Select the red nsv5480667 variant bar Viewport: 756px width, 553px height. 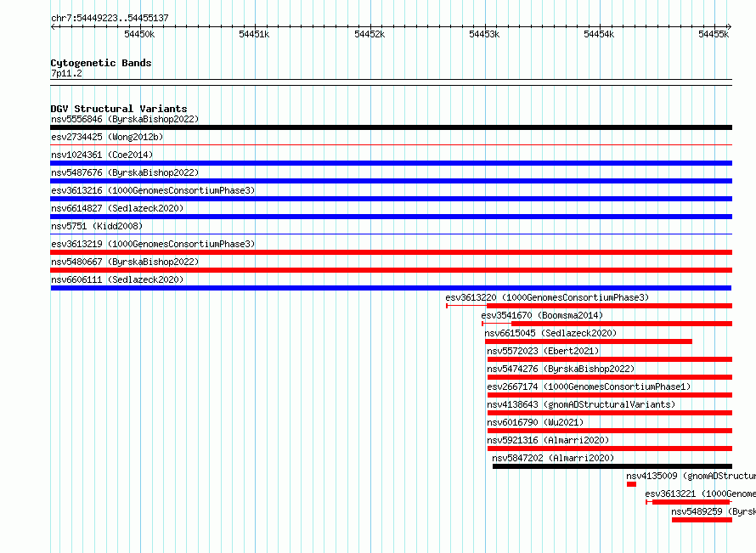pos(391,270)
